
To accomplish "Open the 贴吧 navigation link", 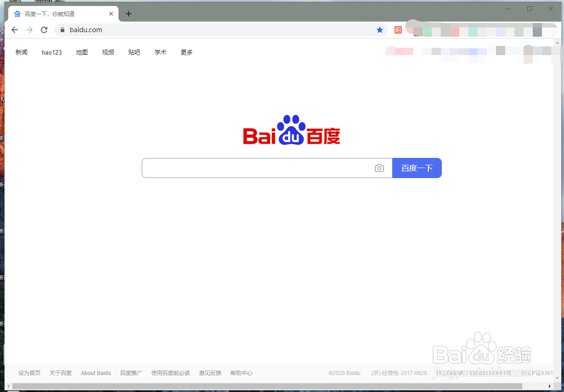I will 134,52.
